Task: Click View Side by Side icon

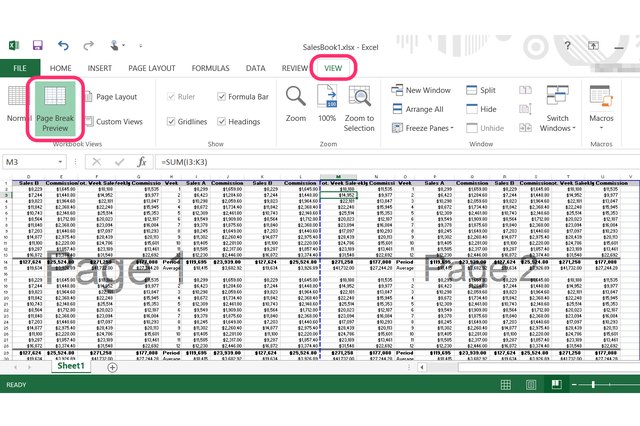Action: coord(525,90)
